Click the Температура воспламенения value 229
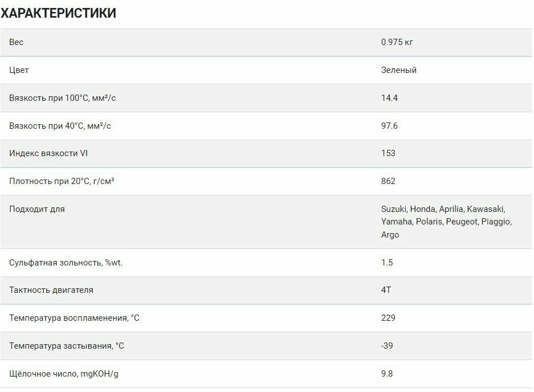This screenshot has width=534, height=392. point(388,318)
